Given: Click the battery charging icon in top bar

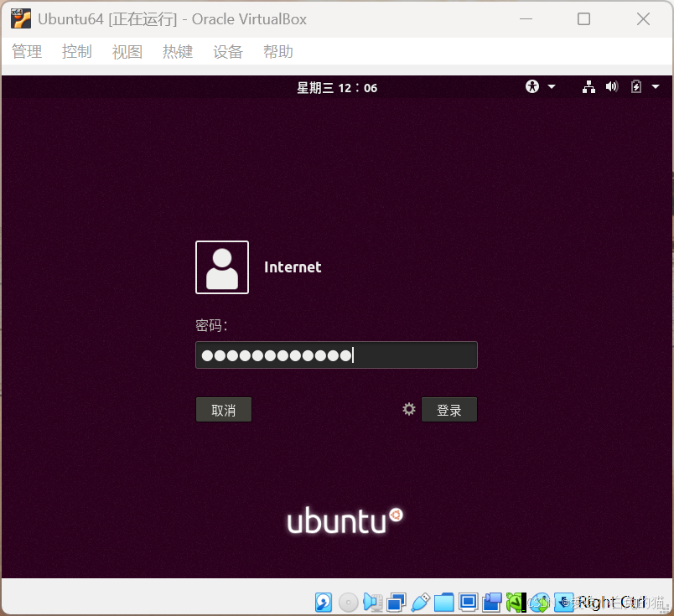Looking at the screenshot, I should tap(636, 87).
